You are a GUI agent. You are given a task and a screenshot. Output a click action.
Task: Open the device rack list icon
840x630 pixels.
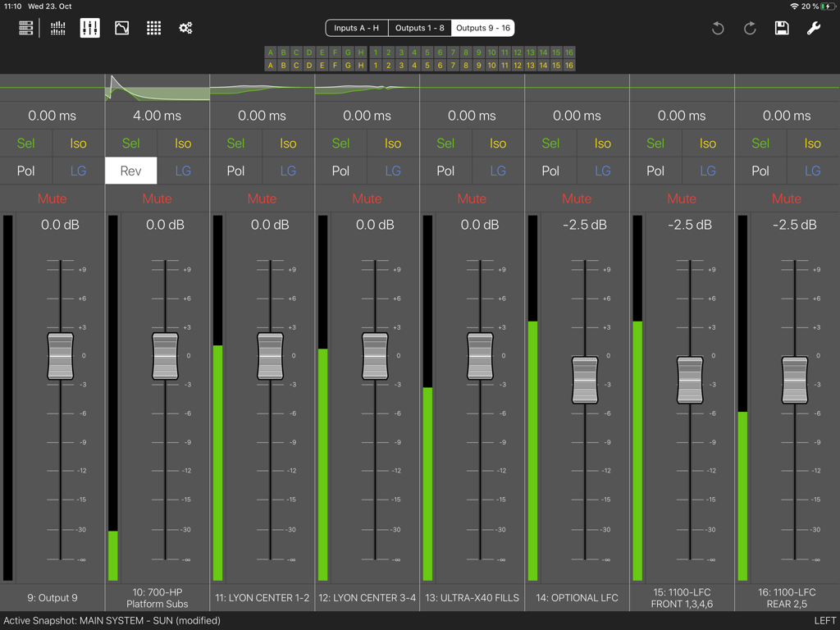coord(25,27)
